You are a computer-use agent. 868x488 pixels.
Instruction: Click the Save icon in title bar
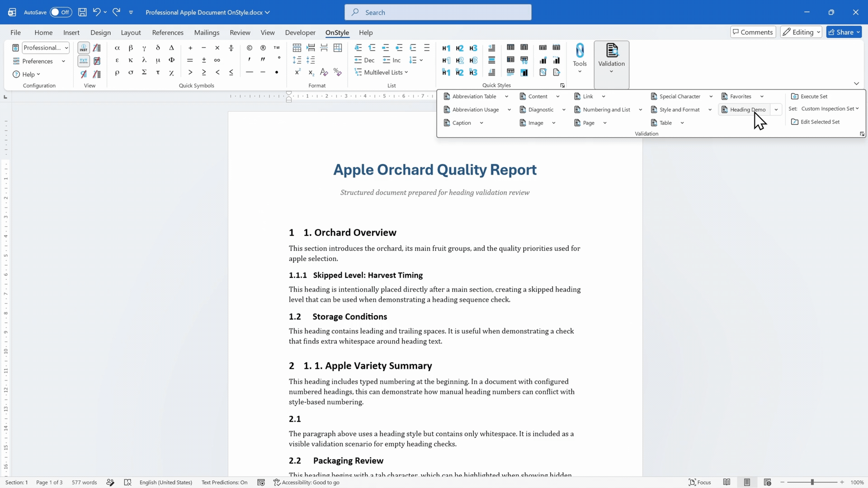click(82, 12)
